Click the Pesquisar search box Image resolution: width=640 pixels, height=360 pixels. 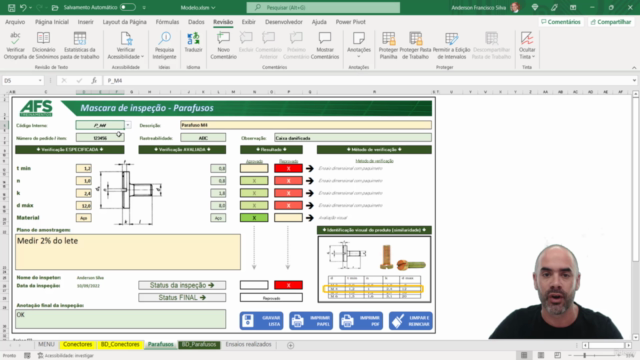[323, 7]
